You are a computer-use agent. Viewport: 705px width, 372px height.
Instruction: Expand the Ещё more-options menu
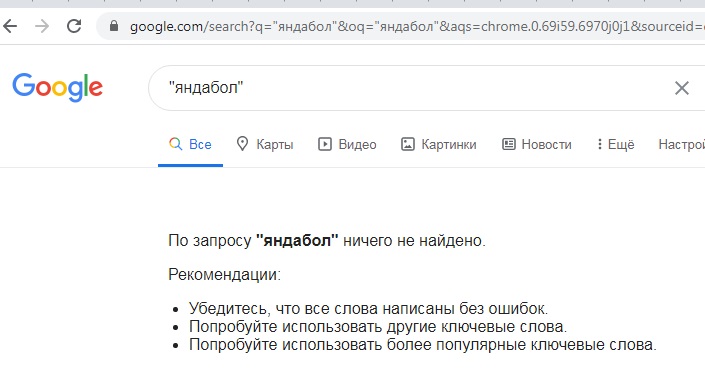(615, 144)
